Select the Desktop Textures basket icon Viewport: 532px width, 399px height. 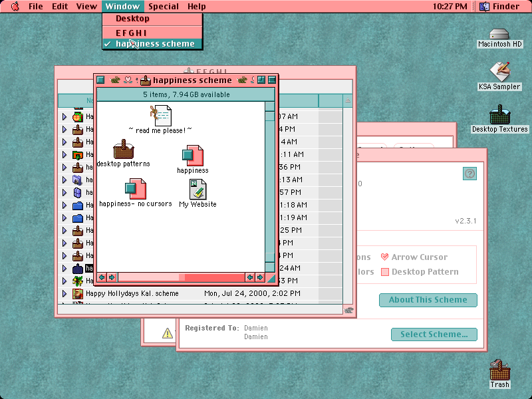(499, 114)
